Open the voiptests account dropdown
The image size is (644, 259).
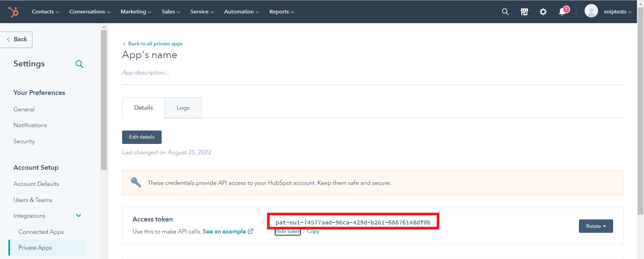point(617,12)
